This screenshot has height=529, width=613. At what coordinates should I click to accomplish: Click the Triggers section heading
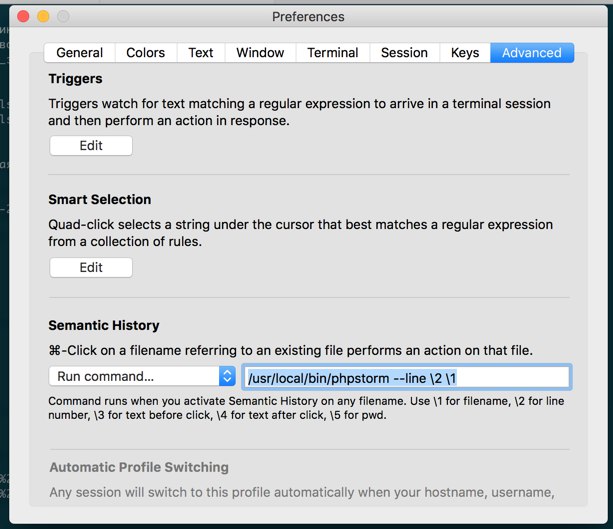[75, 79]
